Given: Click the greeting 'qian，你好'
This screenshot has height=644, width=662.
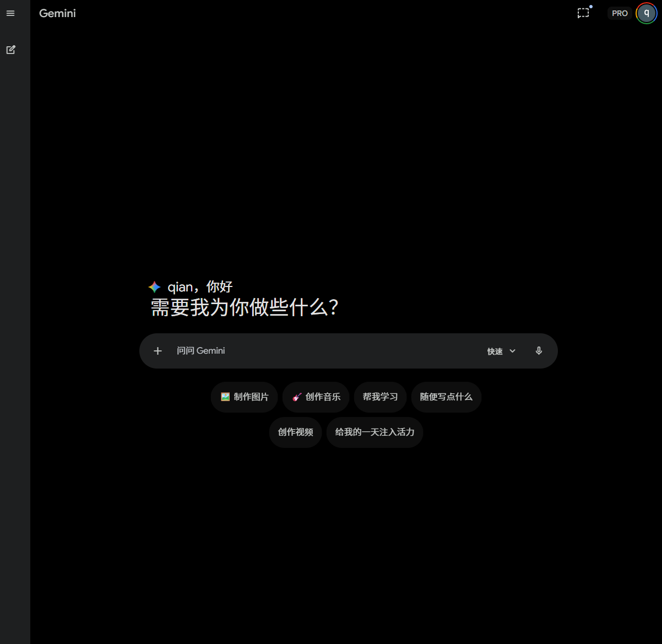Looking at the screenshot, I should click(x=200, y=287).
